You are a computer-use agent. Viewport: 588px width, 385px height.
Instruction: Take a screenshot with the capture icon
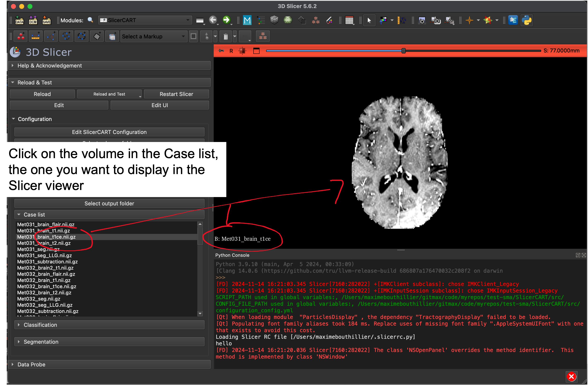422,20
